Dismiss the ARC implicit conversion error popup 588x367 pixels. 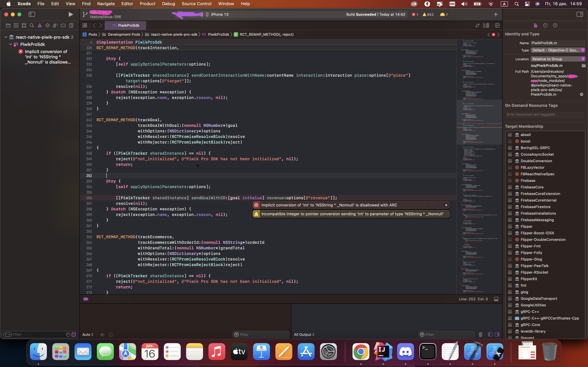coord(446,205)
